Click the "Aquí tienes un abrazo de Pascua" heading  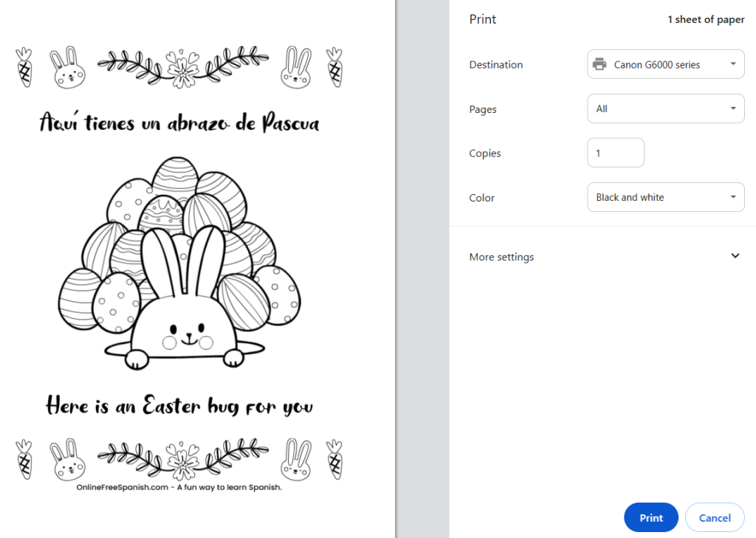point(179,123)
